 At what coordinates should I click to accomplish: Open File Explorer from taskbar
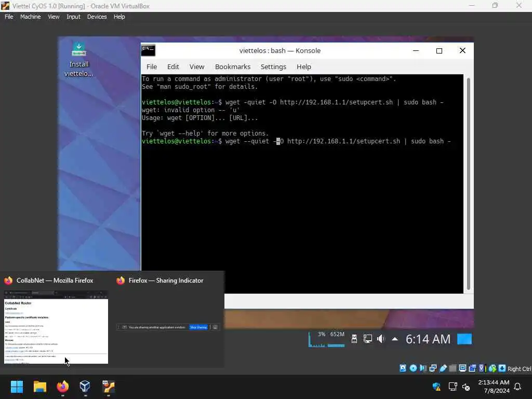[x=39, y=387]
